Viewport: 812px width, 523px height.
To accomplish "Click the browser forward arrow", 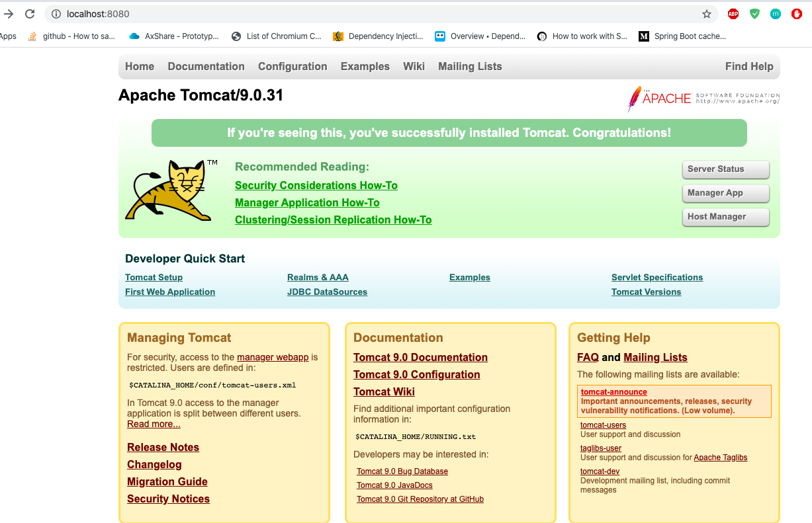I will tap(9, 14).
